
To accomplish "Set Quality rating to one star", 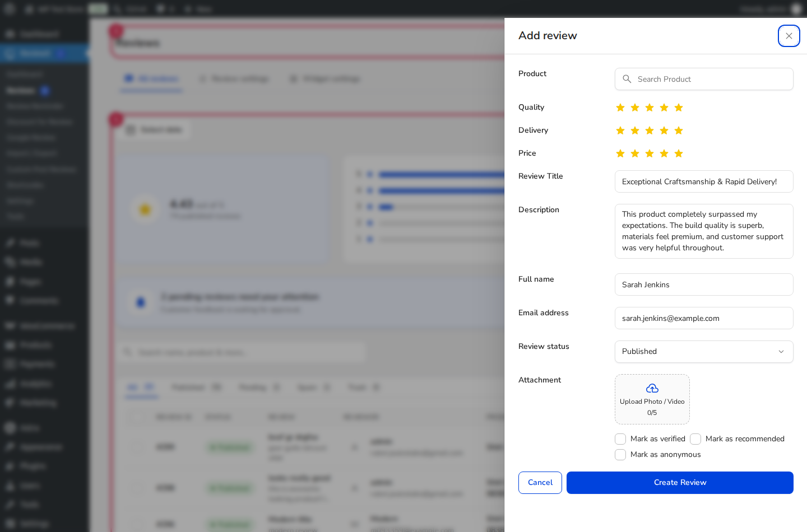I will [x=620, y=108].
